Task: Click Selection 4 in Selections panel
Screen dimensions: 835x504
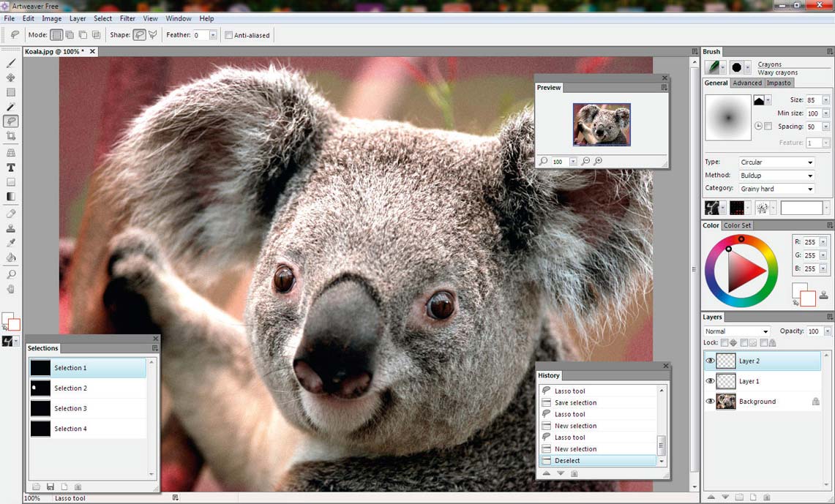Action: point(88,429)
